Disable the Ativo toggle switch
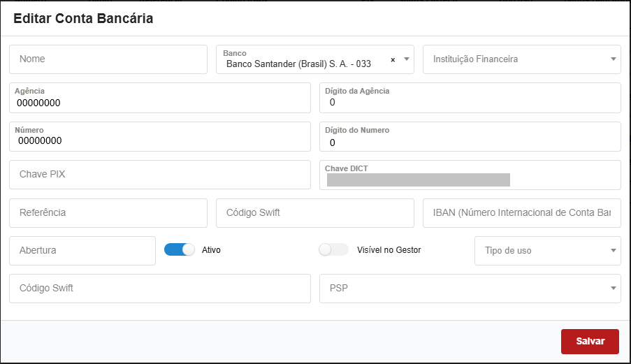Screen dimensions: 631x364 (x=180, y=249)
